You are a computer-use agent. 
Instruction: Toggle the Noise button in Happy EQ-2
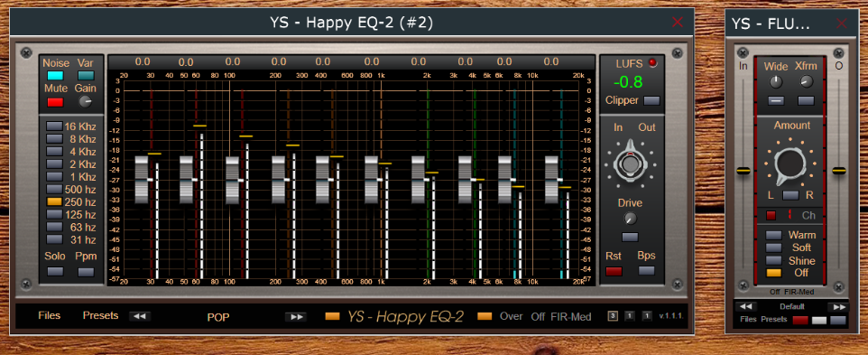click(x=55, y=76)
